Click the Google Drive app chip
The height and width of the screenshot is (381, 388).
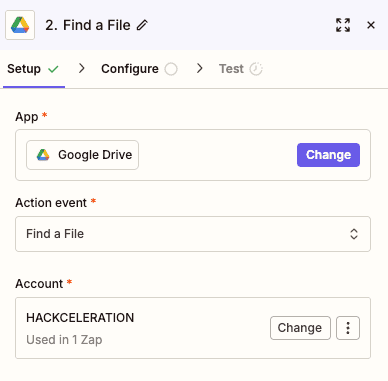82,155
